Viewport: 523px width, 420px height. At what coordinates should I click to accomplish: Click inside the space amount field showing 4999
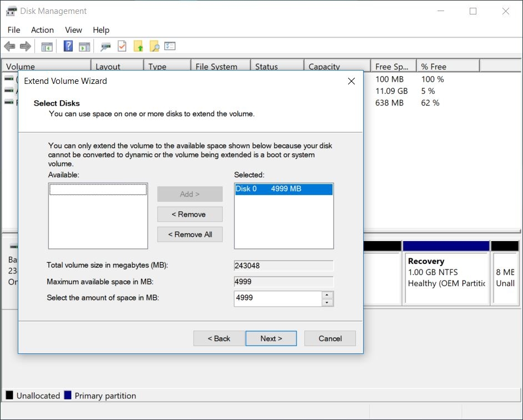pyautogui.click(x=278, y=298)
